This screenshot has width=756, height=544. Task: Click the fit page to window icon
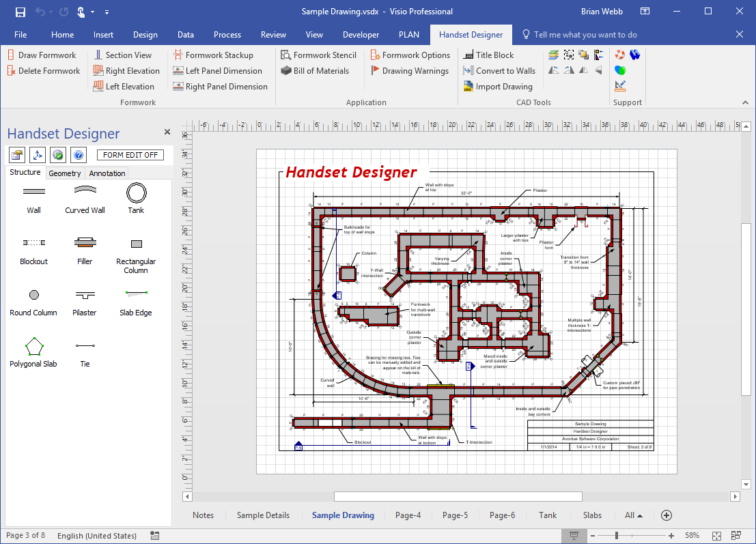click(717, 535)
